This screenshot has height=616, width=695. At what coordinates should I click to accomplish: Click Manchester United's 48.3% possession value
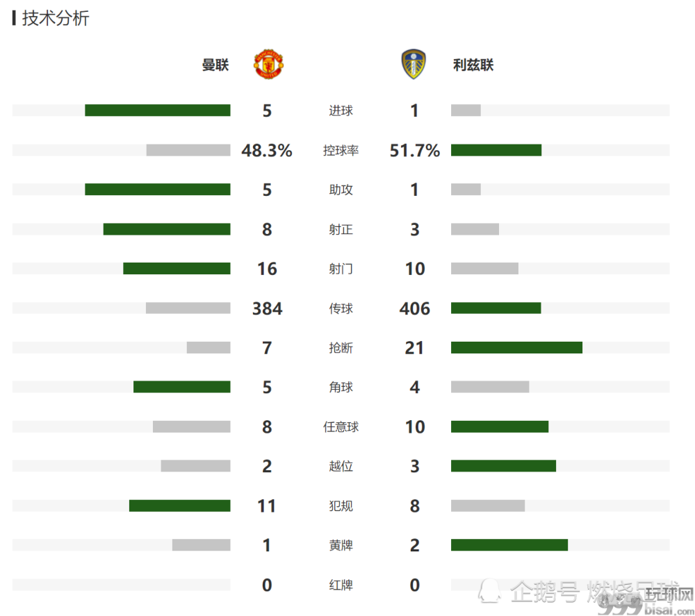tap(267, 151)
